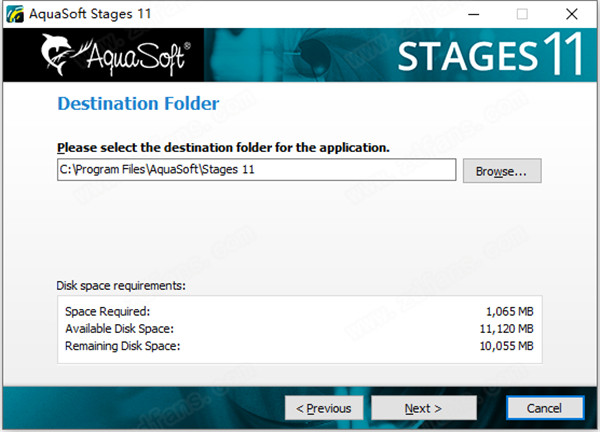Viewport: 600px width, 432px height.
Task: Click the 'Disk space requirements:' label
Action: 121,285
